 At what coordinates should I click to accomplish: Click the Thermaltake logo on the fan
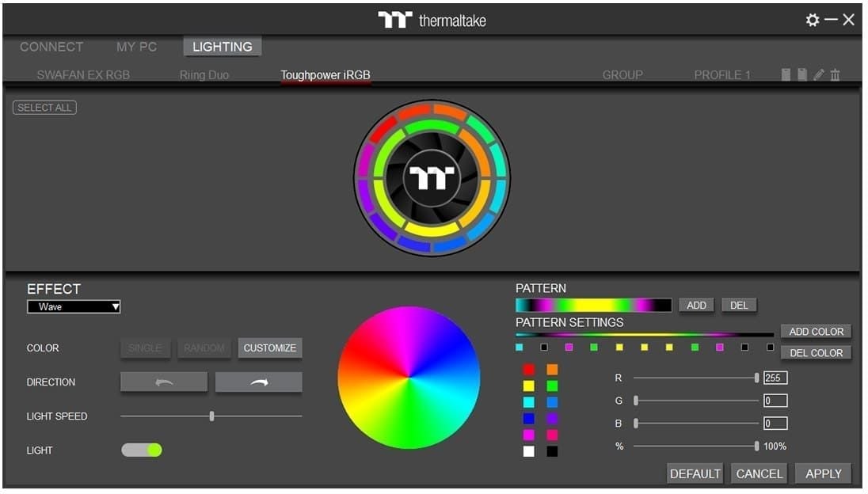(431, 178)
